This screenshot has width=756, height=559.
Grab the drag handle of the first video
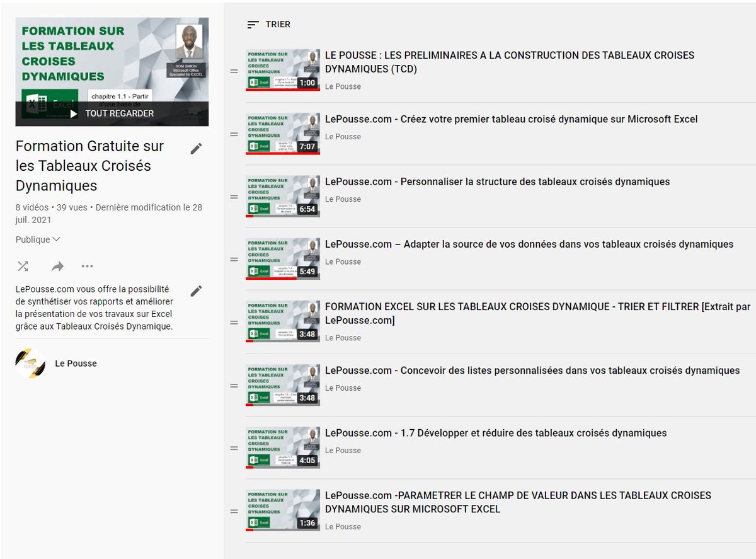coord(234,70)
